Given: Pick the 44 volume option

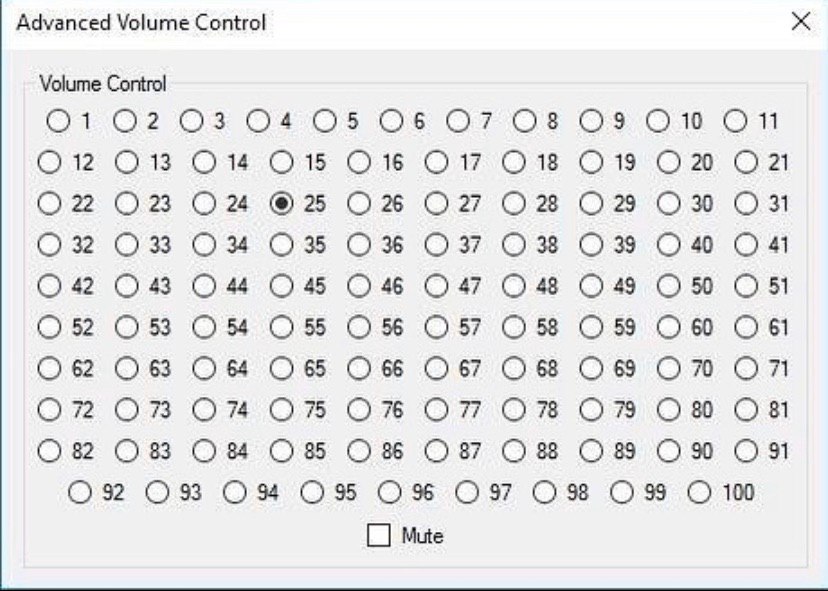Looking at the screenshot, I should pos(205,286).
